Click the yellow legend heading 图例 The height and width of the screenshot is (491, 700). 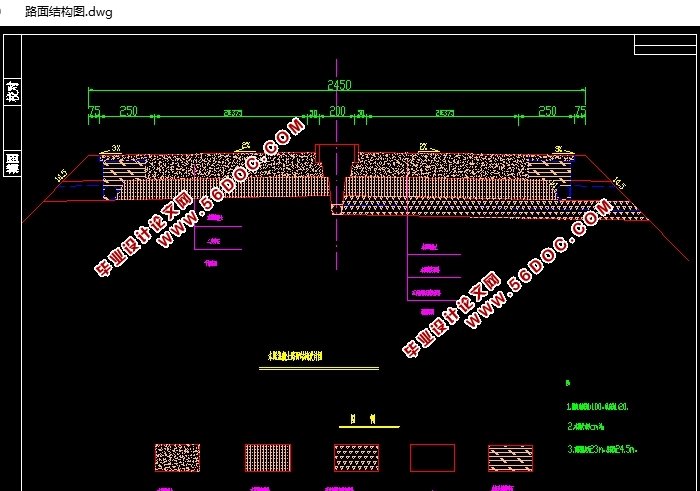click(363, 419)
